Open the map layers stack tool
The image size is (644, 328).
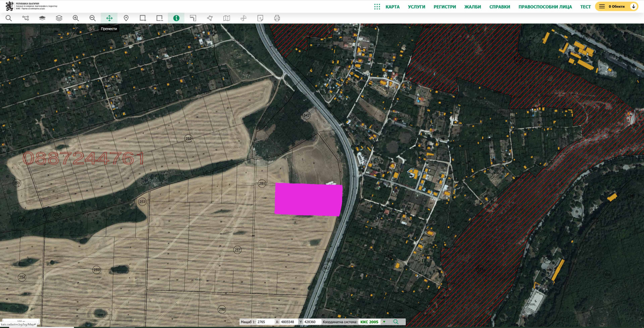(x=59, y=18)
